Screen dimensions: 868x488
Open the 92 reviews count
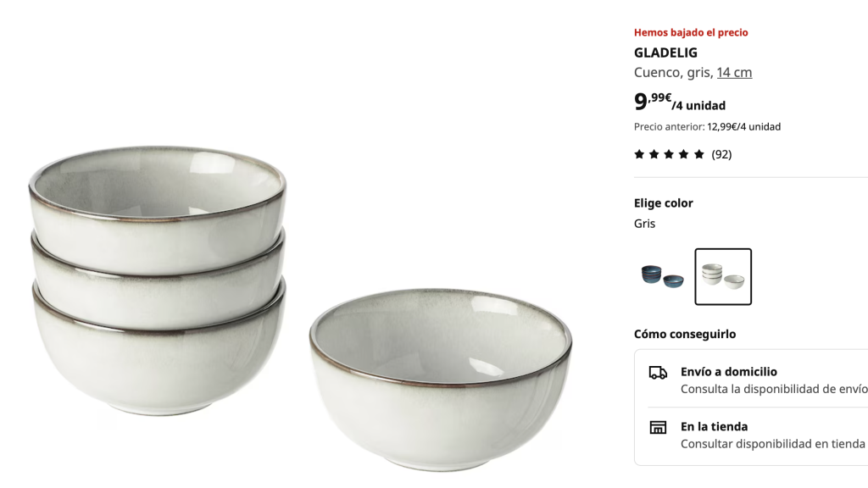721,154
